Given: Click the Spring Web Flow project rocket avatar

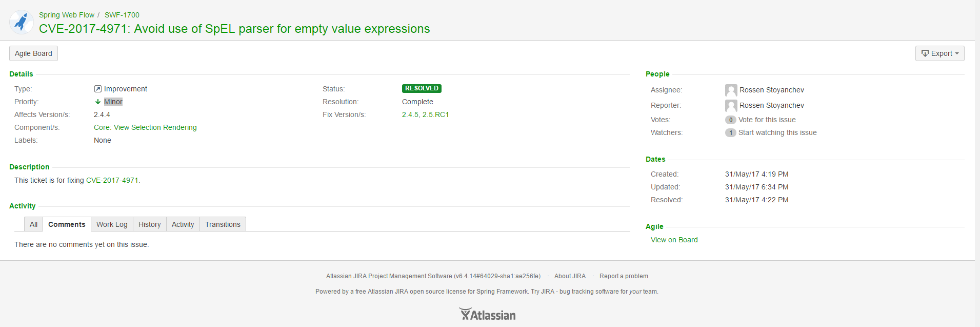Looking at the screenshot, I should coord(22,22).
